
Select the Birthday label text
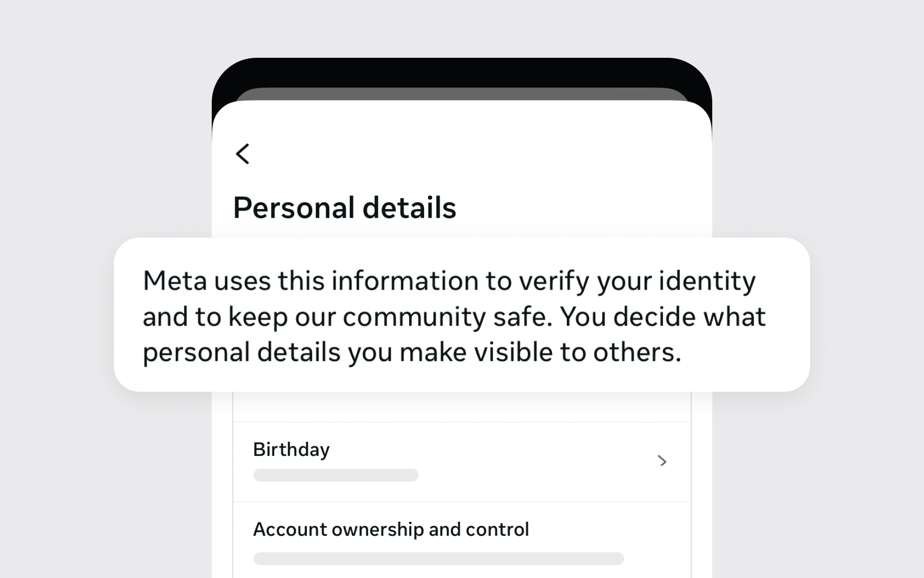point(291,450)
